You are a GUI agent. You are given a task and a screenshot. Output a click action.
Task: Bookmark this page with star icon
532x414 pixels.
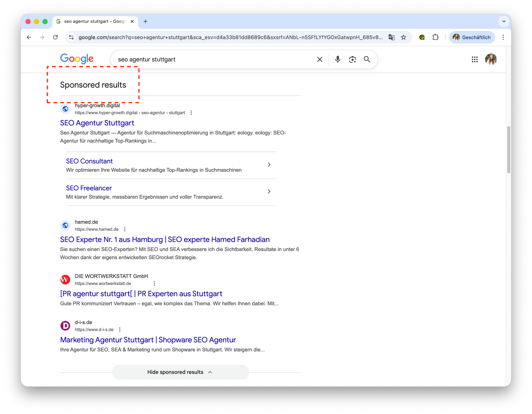point(403,37)
